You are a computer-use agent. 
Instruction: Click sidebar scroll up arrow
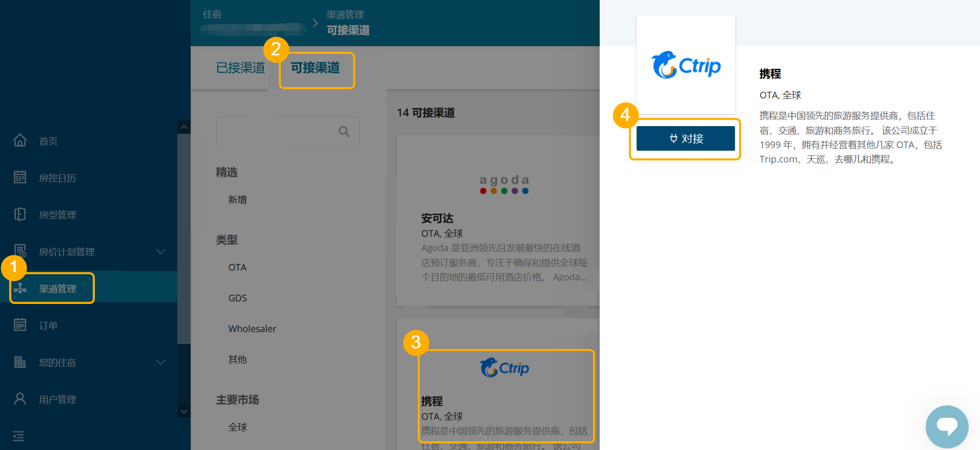183,127
